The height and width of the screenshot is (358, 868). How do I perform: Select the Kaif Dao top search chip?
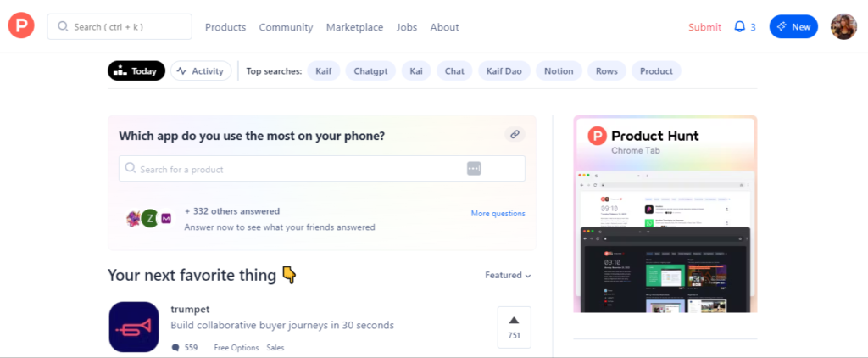click(504, 71)
